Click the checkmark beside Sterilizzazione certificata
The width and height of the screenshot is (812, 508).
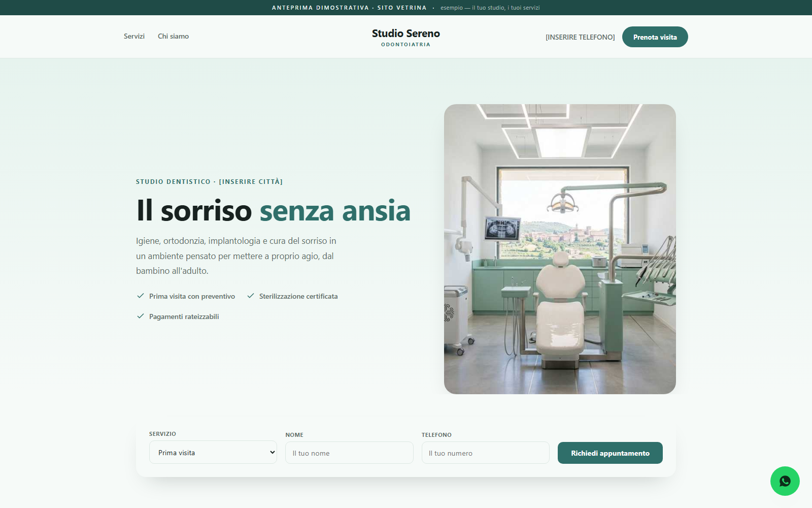coord(251,296)
